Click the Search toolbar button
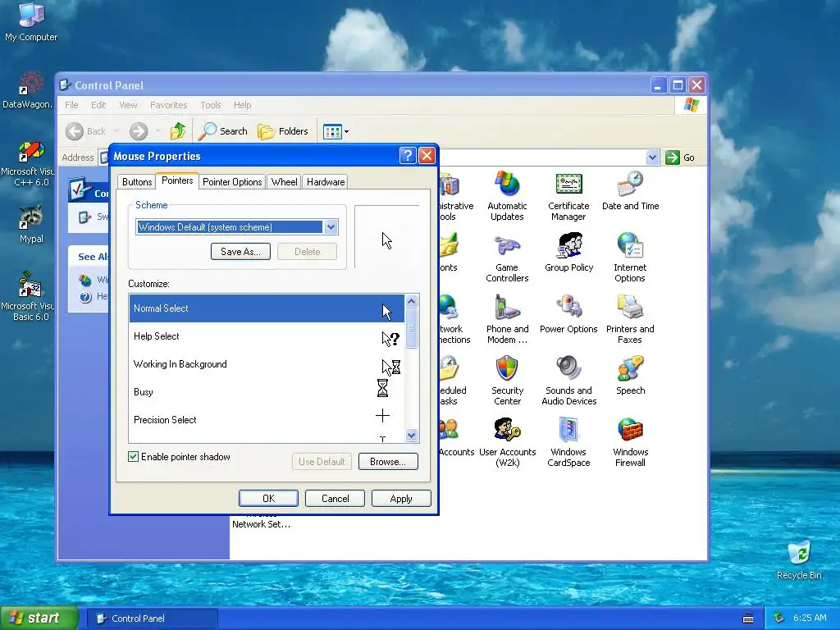 coord(223,130)
